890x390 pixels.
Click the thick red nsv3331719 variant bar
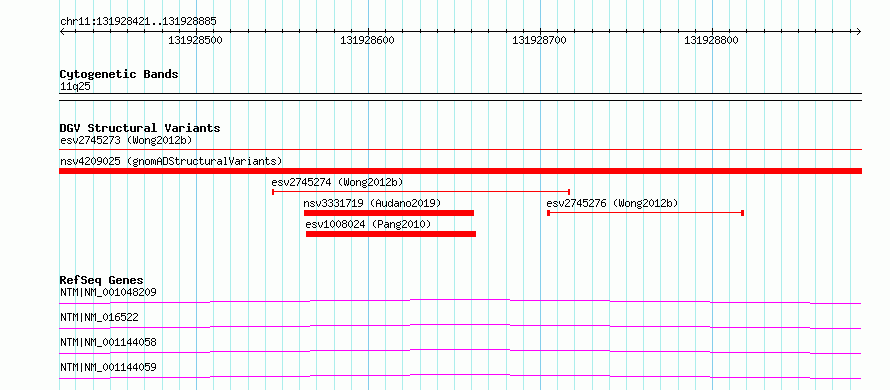(x=389, y=213)
